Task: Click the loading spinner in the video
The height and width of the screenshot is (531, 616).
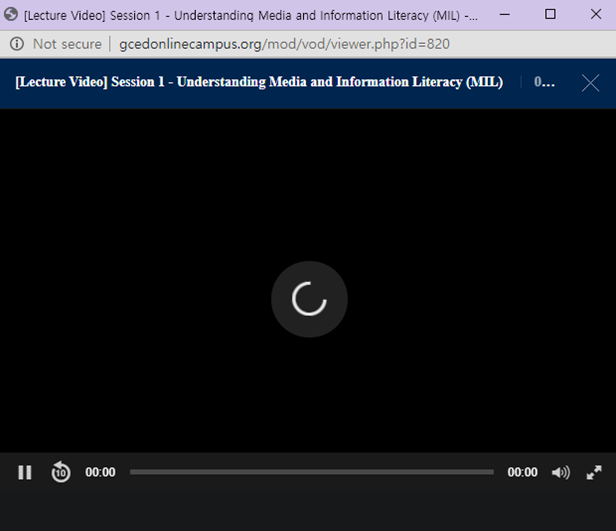Action: click(x=309, y=299)
